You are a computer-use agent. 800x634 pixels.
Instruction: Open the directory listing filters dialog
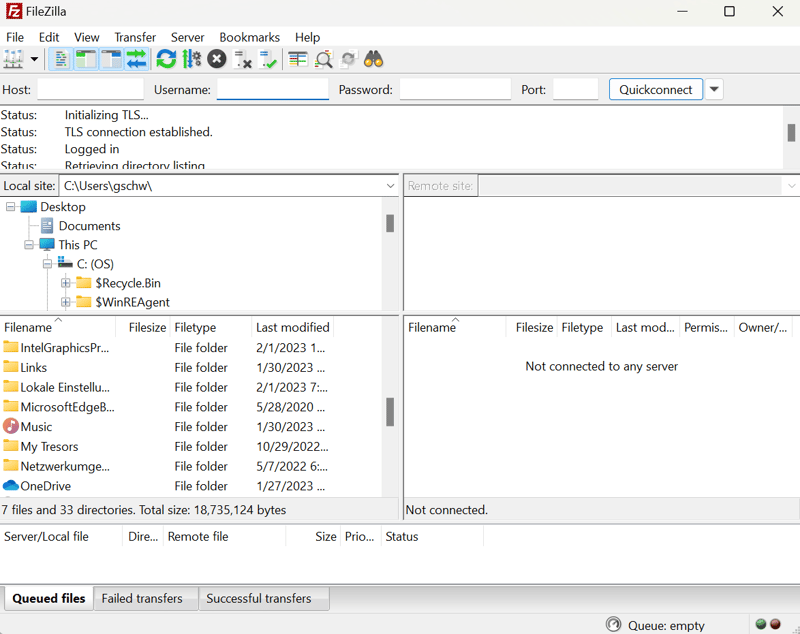pyautogui.click(x=298, y=59)
